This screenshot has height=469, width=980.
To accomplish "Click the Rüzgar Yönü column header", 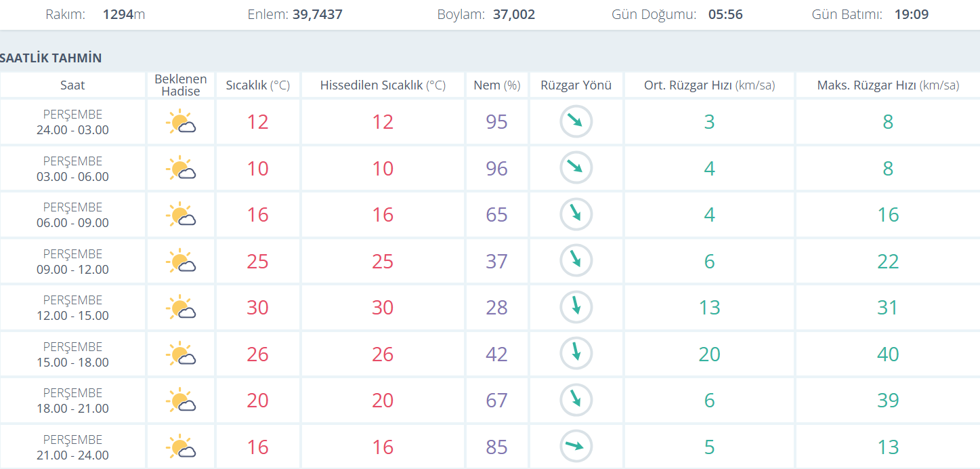I will point(576,85).
